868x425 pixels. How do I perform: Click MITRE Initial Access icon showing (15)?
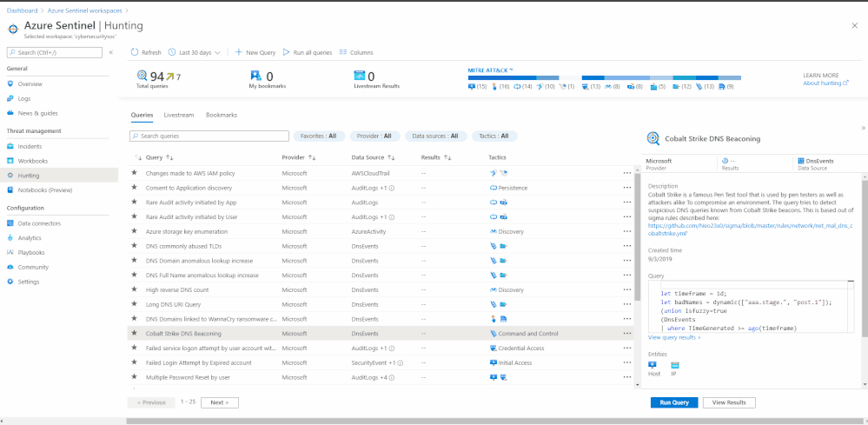click(x=471, y=87)
